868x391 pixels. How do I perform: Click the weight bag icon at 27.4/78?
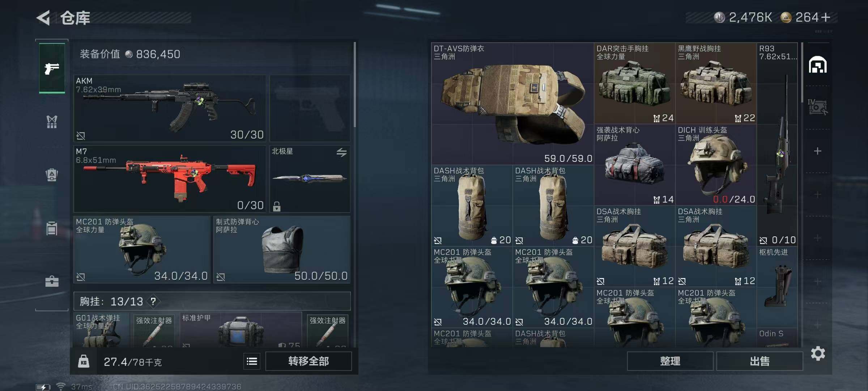(x=84, y=361)
